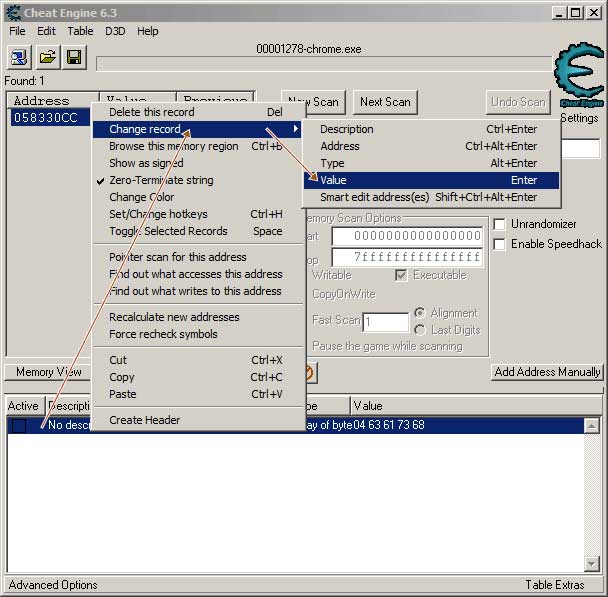Open Table Extras
Image resolution: width=608 pixels, height=597 pixels.
[554, 585]
